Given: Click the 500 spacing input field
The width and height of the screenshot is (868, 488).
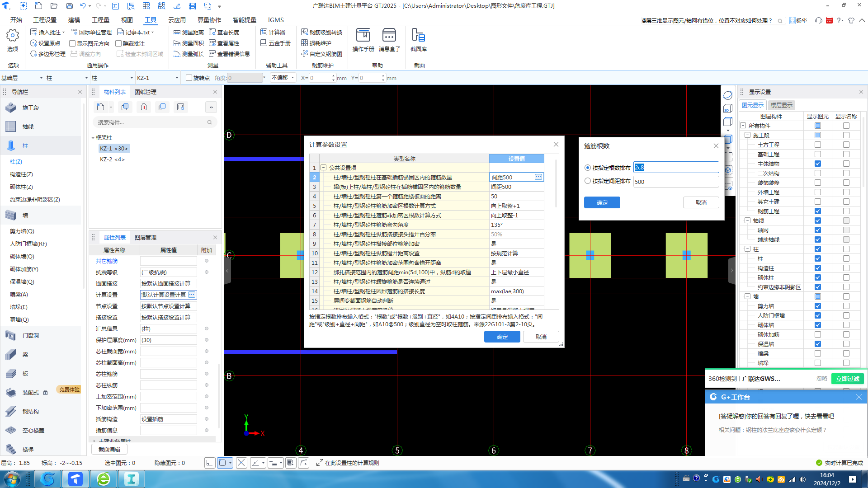Looking at the screenshot, I should point(676,182).
